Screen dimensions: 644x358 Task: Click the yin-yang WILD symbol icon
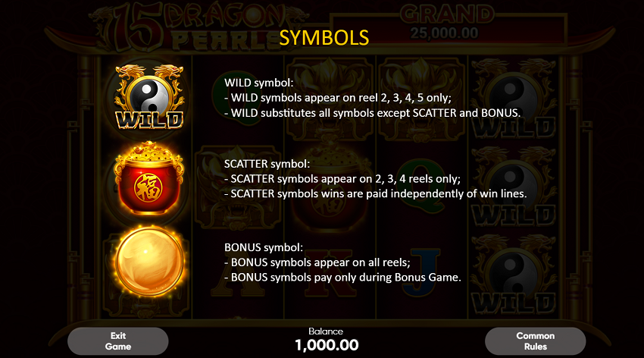149,97
